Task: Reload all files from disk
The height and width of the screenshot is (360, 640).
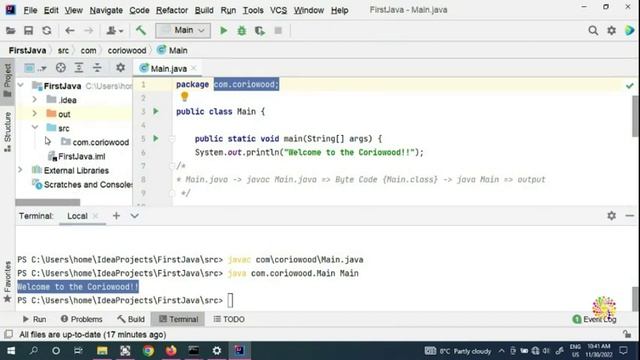Action: point(47,31)
